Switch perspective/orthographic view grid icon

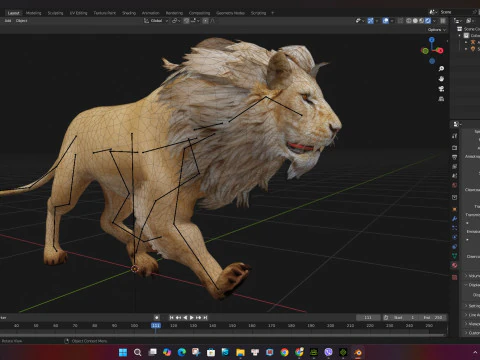pyautogui.click(x=441, y=99)
